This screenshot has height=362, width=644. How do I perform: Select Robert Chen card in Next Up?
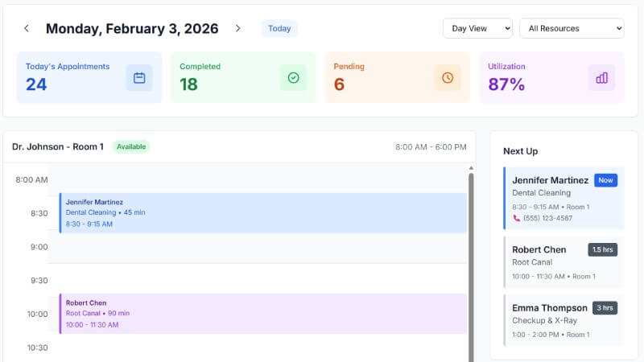[x=563, y=262]
